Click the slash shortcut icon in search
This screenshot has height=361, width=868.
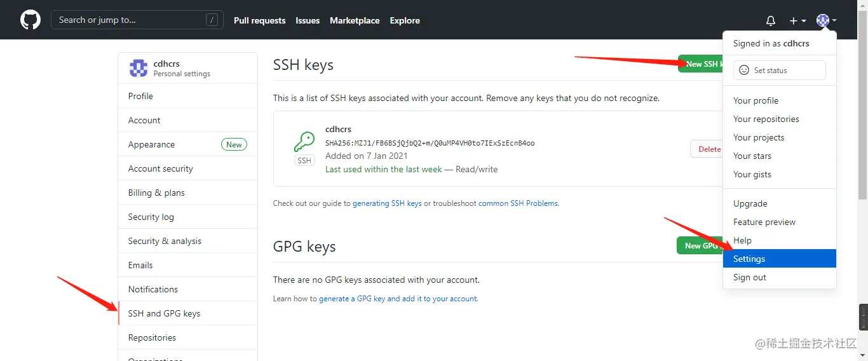tap(212, 20)
